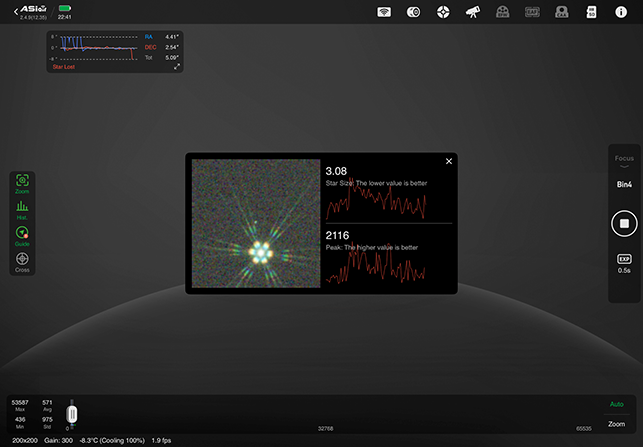Click the DEC error value 2.54"
This screenshot has width=643, height=447.
(x=172, y=47)
